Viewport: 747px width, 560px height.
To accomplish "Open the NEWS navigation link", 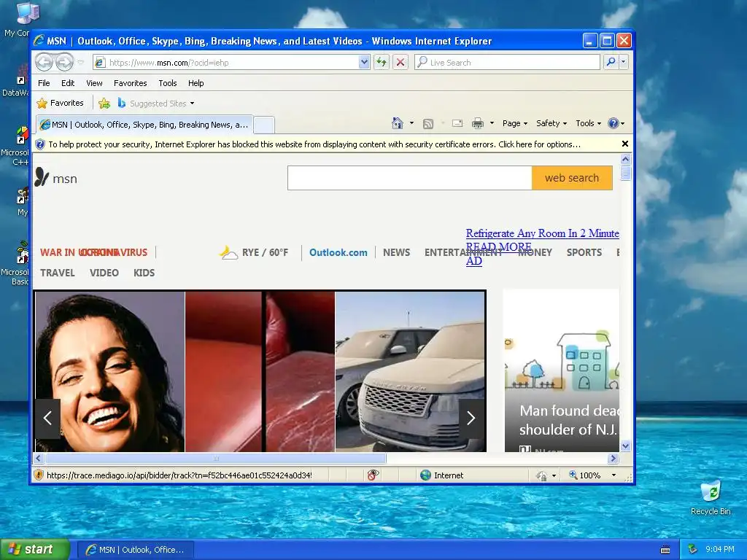I will coord(396,252).
